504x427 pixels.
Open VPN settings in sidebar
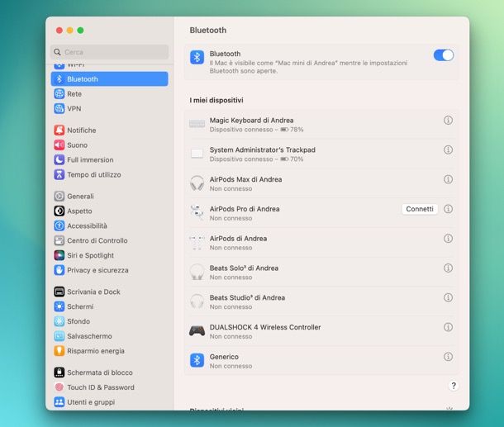pos(110,108)
